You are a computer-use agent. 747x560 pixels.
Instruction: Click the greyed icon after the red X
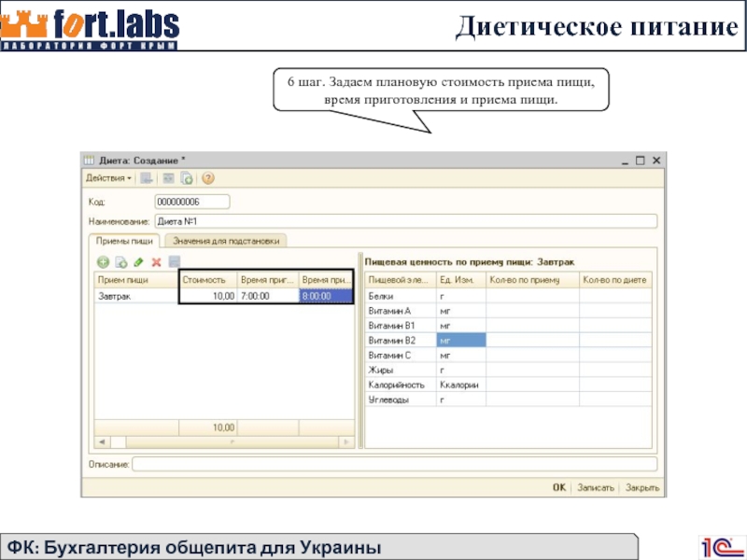(175, 261)
